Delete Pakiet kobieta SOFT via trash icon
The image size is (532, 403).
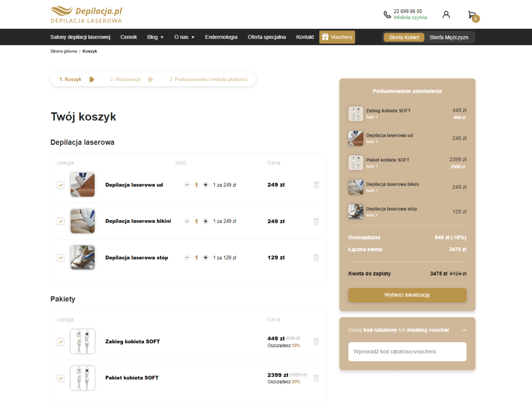coord(316,378)
